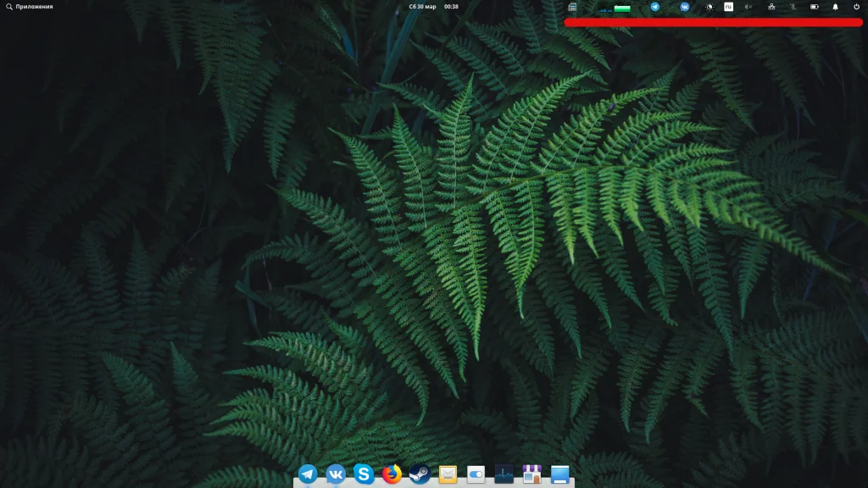Click the VK tray icon in panel
The width and height of the screenshot is (868, 488).
(x=685, y=7)
